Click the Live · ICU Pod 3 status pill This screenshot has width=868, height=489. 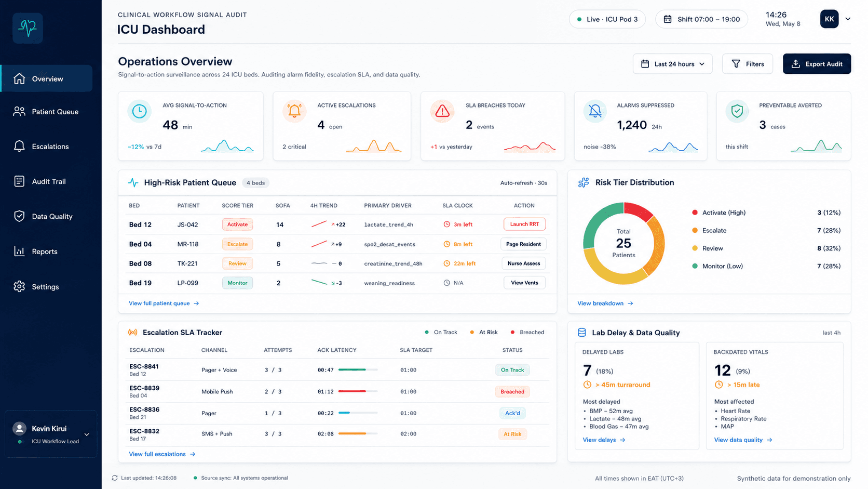[x=607, y=19]
